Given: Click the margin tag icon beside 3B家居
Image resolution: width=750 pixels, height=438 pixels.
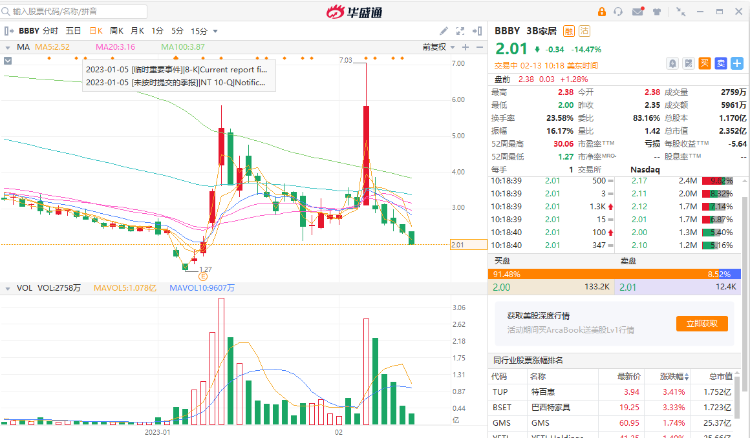Looking at the screenshot, I should tap(569, 31).
